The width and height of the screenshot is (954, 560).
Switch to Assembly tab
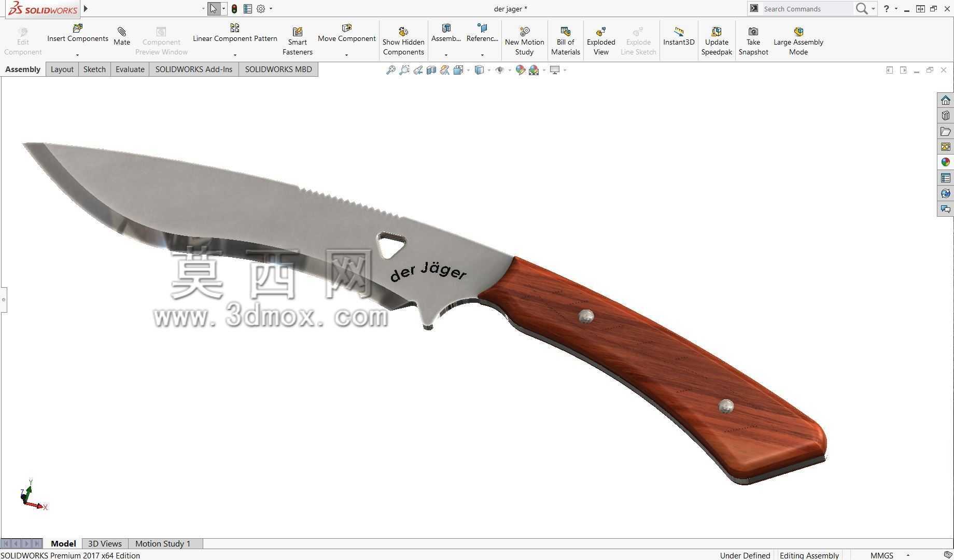coord(23,69)
